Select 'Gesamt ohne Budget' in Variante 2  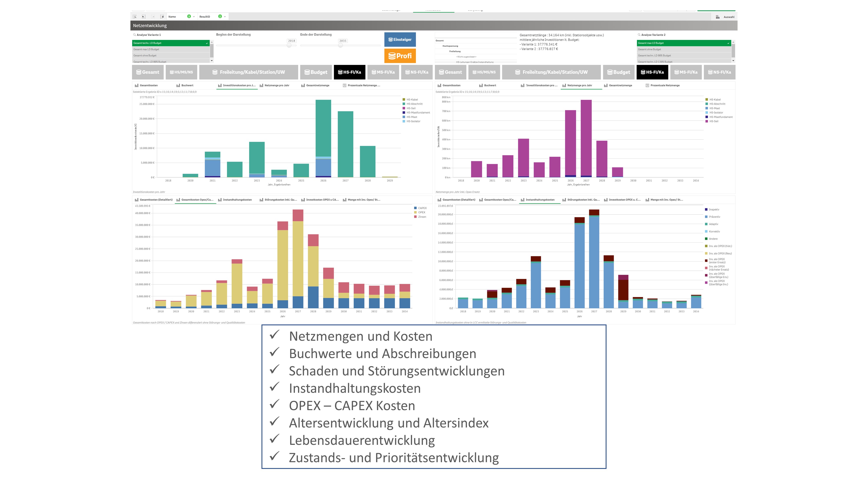(x=684, y=49)
